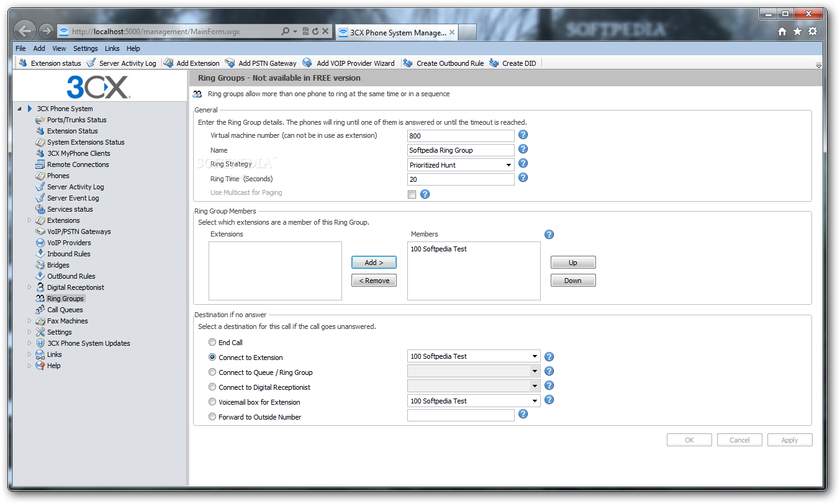Expand 3CX Phone System Updates node
The width and height of the screenshot is (840, 504).
coord(29,343)
